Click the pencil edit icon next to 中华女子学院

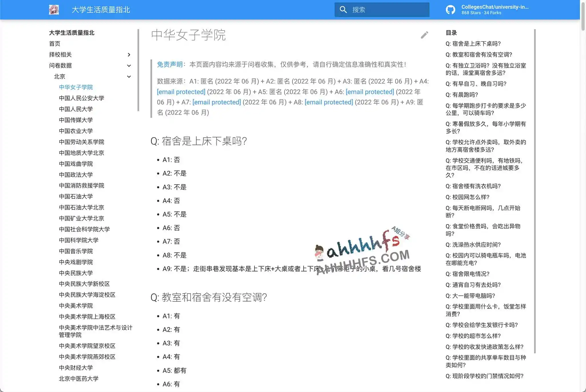[424, 35]
